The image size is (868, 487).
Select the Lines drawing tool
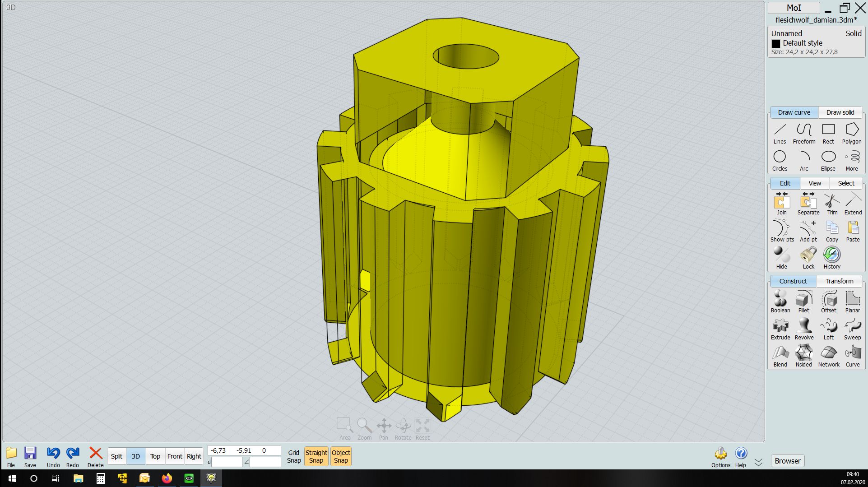[x=780, y=133]
